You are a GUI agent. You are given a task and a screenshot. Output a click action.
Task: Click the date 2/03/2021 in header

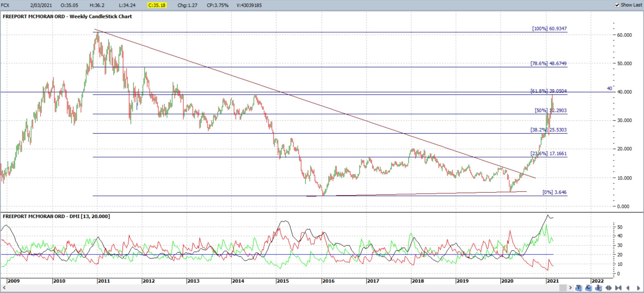pos(41,5)
